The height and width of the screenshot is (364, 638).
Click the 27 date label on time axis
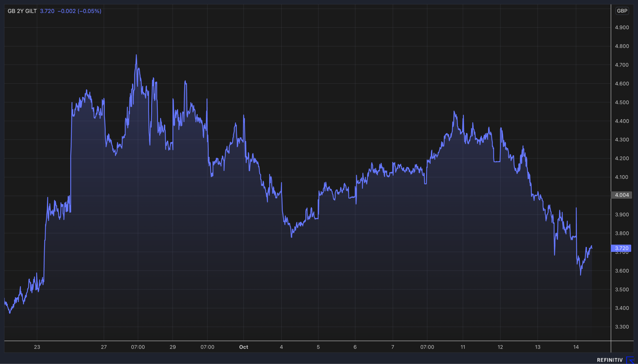click(104, 347)
